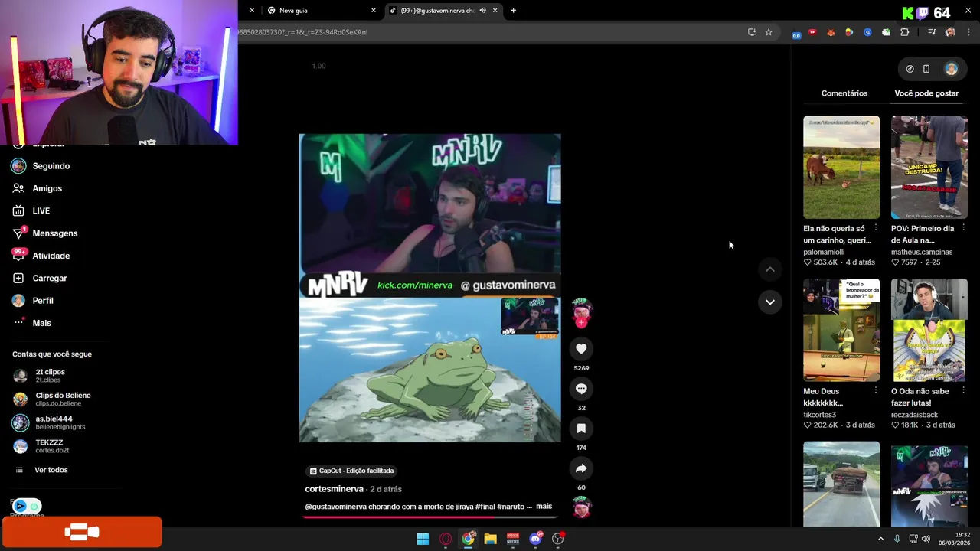Save video with the bookmark icon
Viewport: 980px width, 551px height.
click(581, 429)
